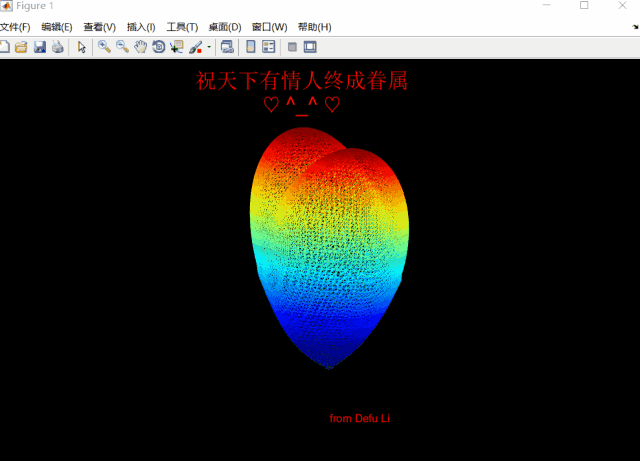Click the rainbow 3D heart plot

tap(329, 248)
